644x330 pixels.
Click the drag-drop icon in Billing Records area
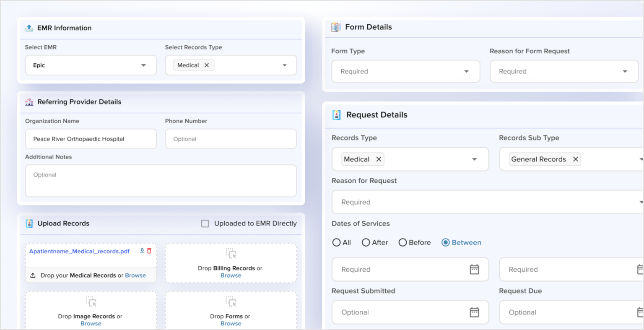pyautogui.click(x=231, y=254)
